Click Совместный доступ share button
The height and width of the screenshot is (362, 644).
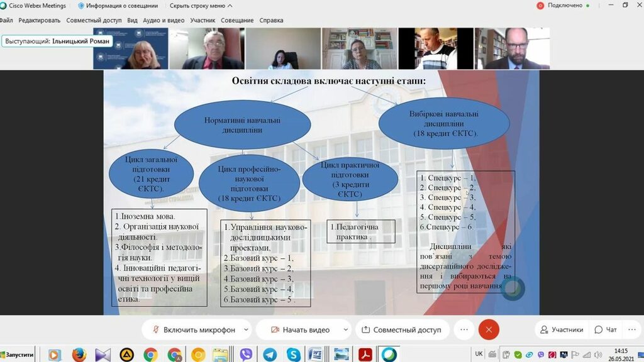[x=401, y=329]
